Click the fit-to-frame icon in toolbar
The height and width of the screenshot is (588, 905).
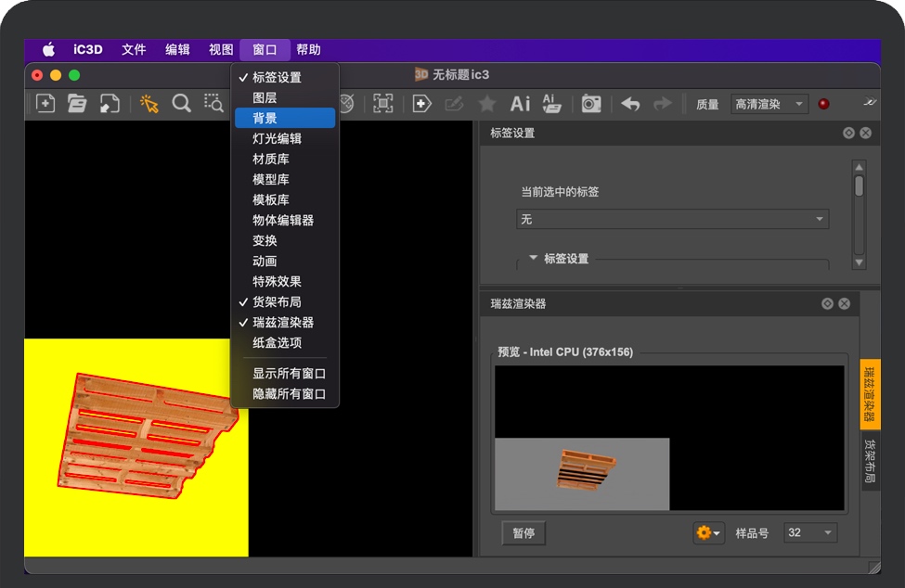382,104
